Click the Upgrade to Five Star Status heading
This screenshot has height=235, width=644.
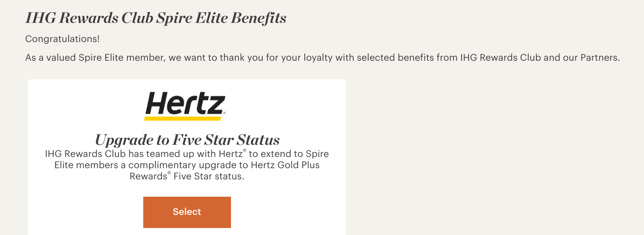coord(187,139)
